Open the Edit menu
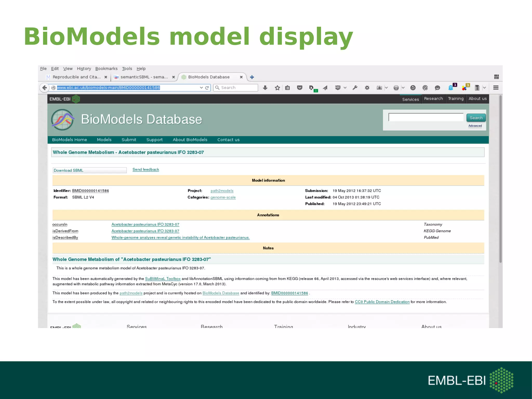 point(55,69)
